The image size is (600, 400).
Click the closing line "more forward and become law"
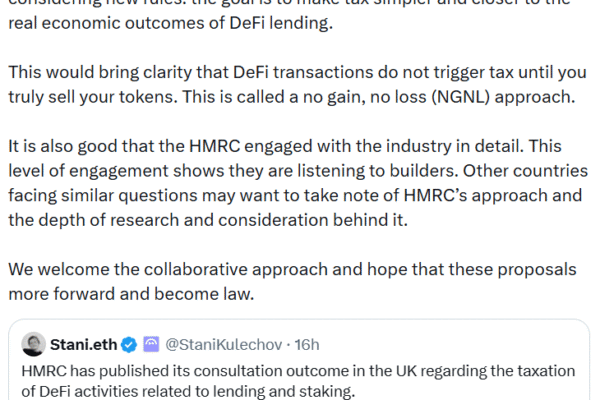tap(131, 294)
